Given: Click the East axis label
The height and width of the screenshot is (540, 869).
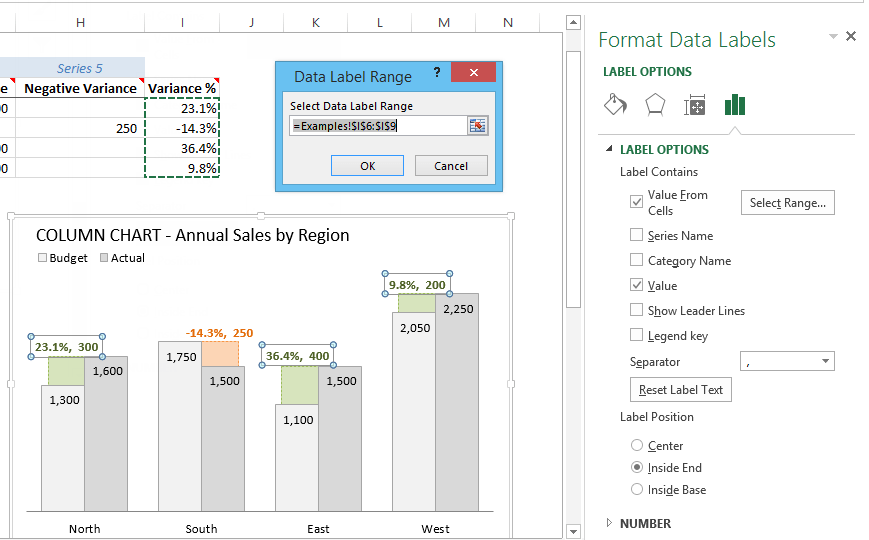Looking at the screenshot, I should click(x=318, y=528).
